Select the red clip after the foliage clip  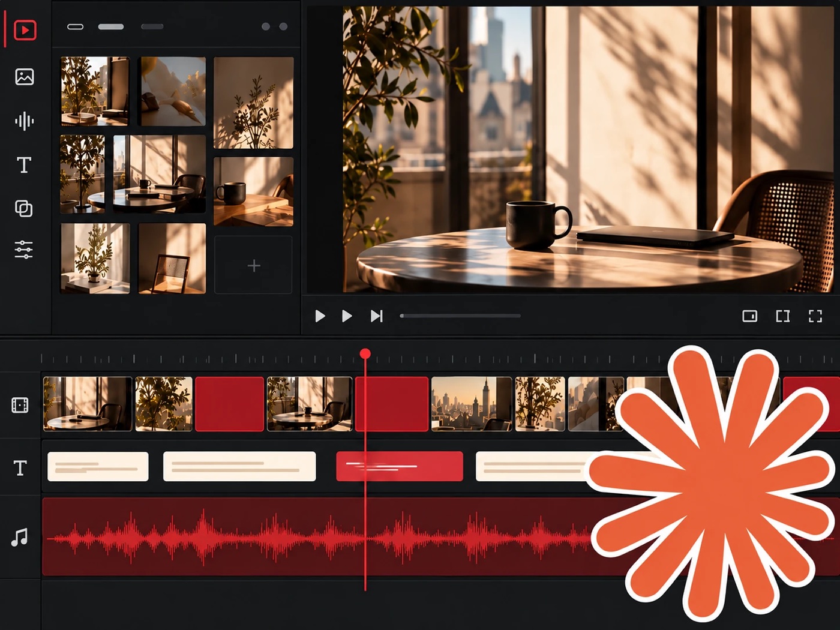click(x=230, y=404)
